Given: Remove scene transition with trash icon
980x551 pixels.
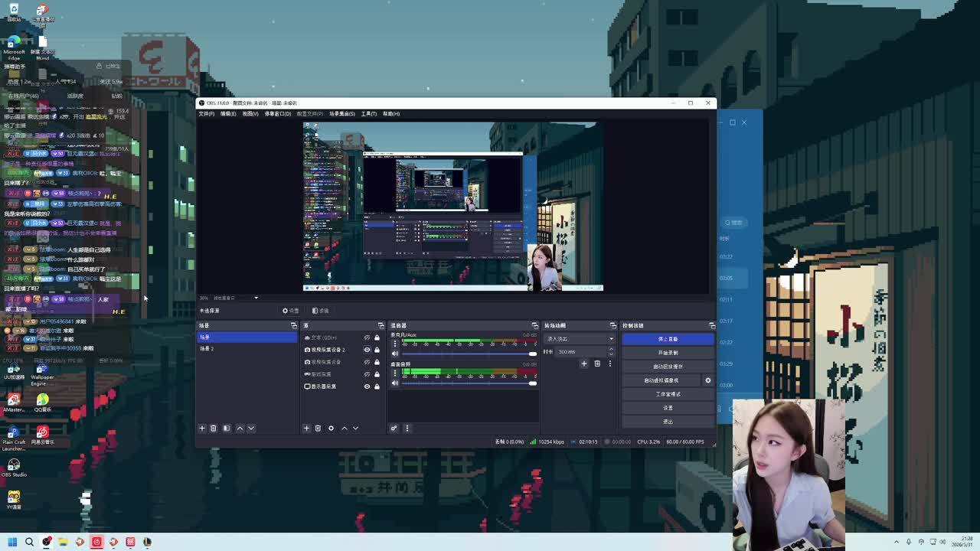Looking at the screenshot, I should click(x=597, y=364).
